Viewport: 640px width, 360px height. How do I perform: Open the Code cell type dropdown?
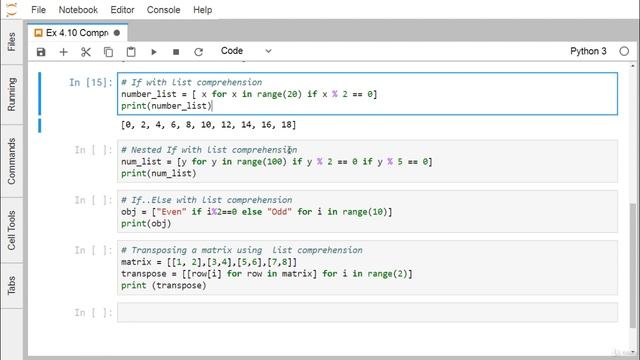click(246, 51)
